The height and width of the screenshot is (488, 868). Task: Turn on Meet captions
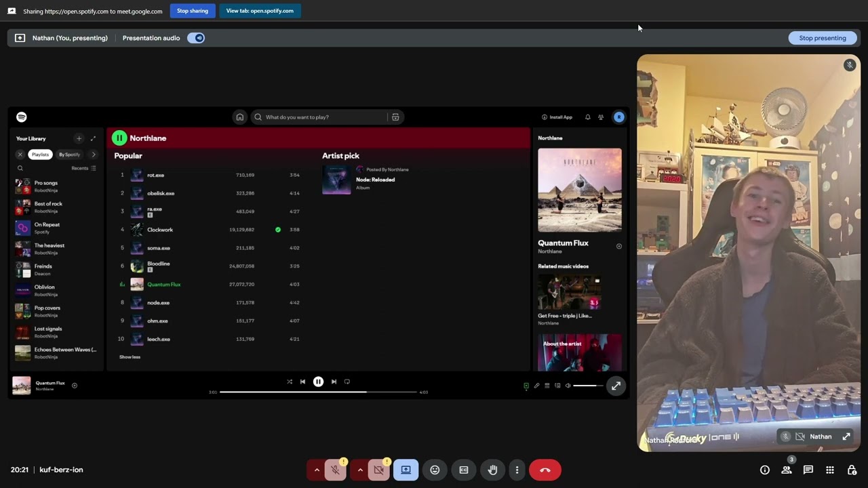click(464, 470)
